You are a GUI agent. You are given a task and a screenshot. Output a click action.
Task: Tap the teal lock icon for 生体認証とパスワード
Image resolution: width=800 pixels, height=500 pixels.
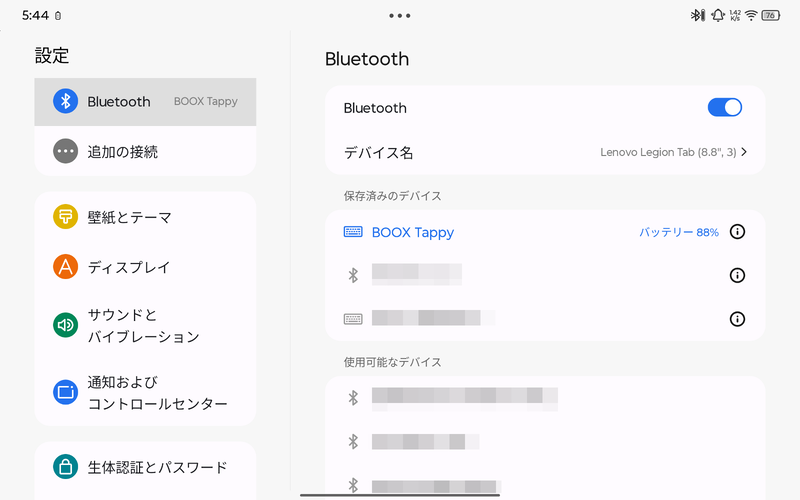tap(65, 466)
